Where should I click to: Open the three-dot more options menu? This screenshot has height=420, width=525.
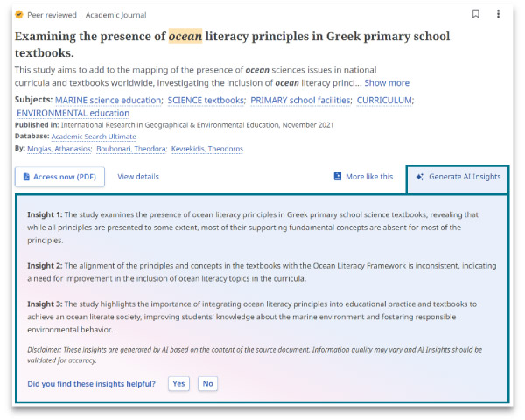[x=499, y=14]
